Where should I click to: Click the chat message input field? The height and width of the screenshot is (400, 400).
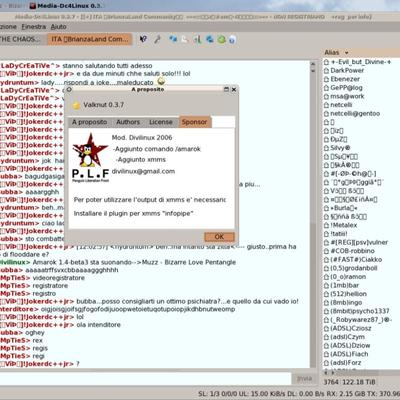145,379
